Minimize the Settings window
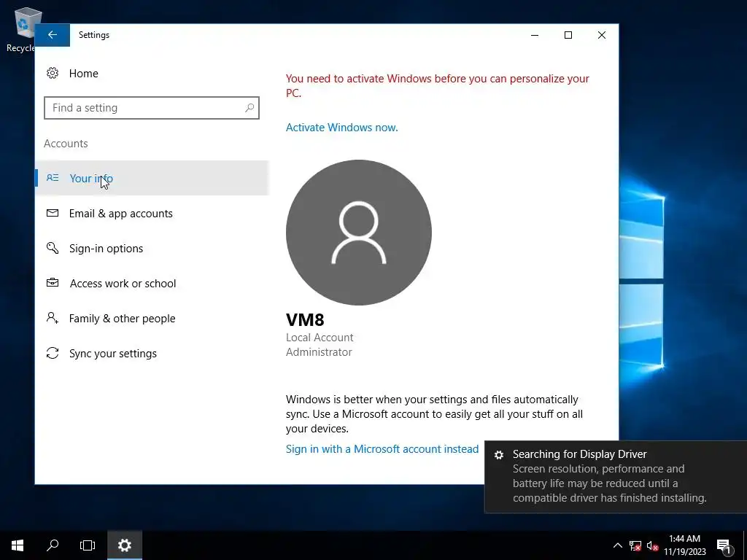The image size is (747, 560). pyautogui.click(x=535, y=35)
